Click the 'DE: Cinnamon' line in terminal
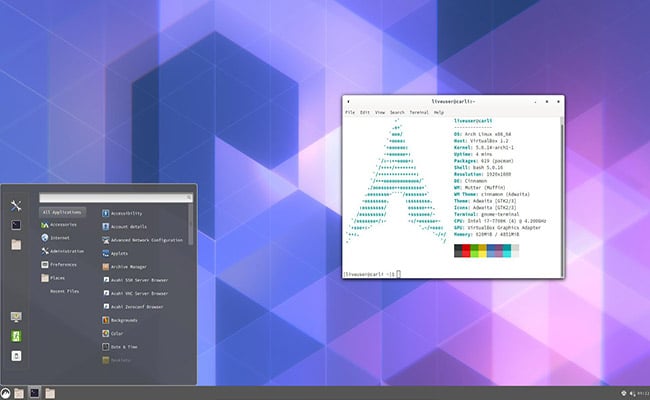The width and height of the screenshot is (650, 400). [471, 181]
